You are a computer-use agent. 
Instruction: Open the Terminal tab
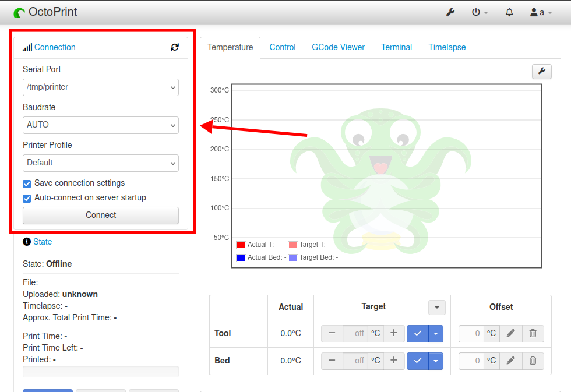(x=397, y=47)
